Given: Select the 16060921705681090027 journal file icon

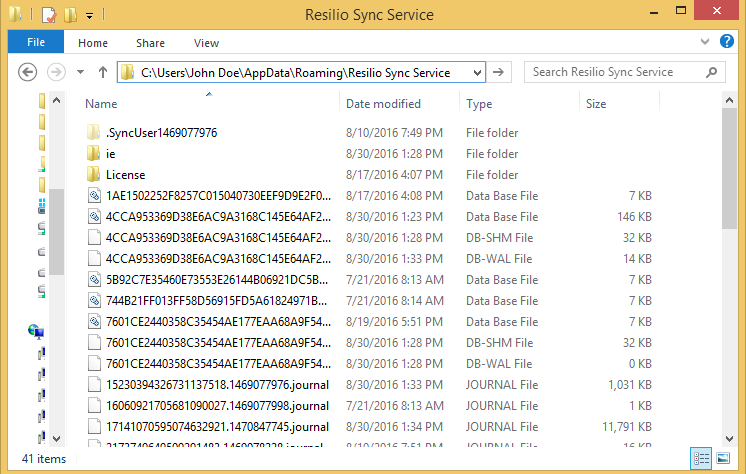Looking at the screenshot, I should 94,405.
